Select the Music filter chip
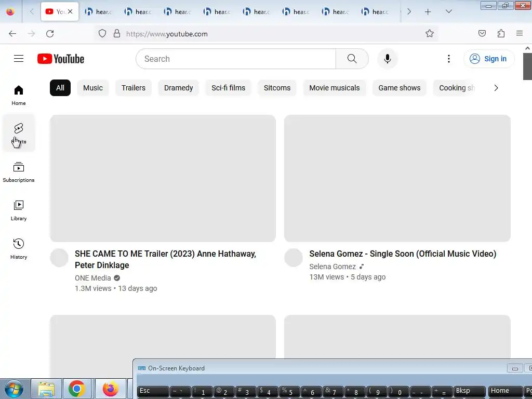 coord(92,88)
